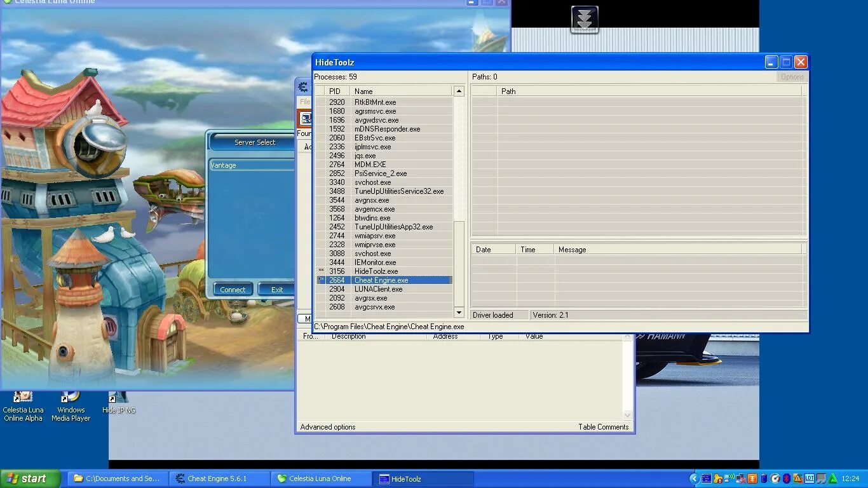Select the LUNAClient.exe process row
Screen dimensions: 868x488
(384, 289)
